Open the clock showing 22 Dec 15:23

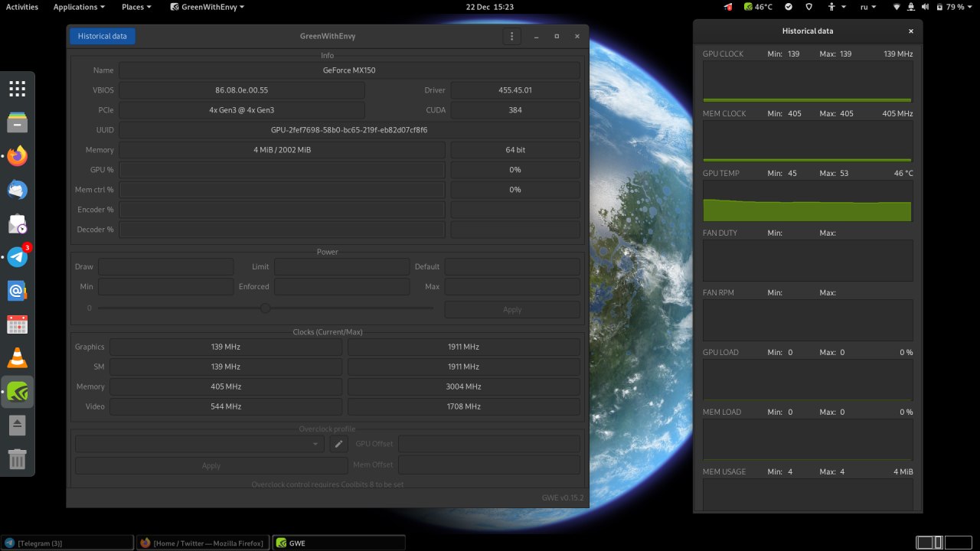[490, 7]
